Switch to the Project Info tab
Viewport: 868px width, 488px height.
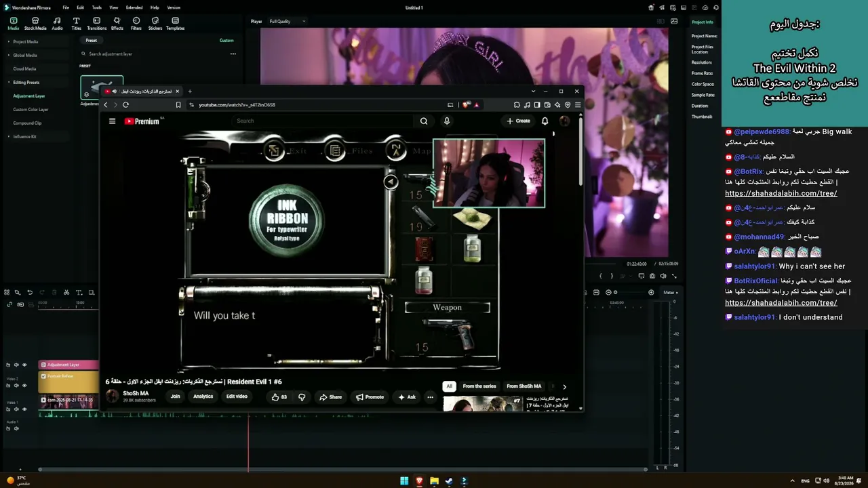(703, 22)
